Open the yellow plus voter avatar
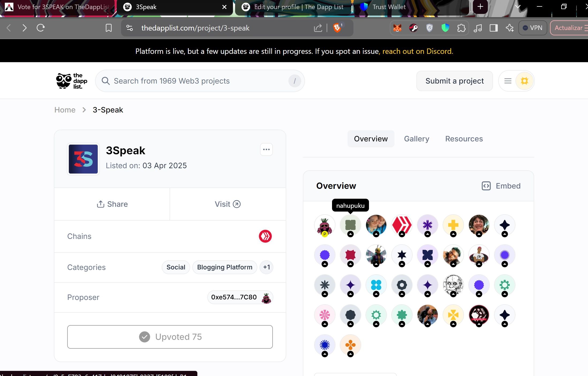Viewport: 588px width, 376px height. 453,225
